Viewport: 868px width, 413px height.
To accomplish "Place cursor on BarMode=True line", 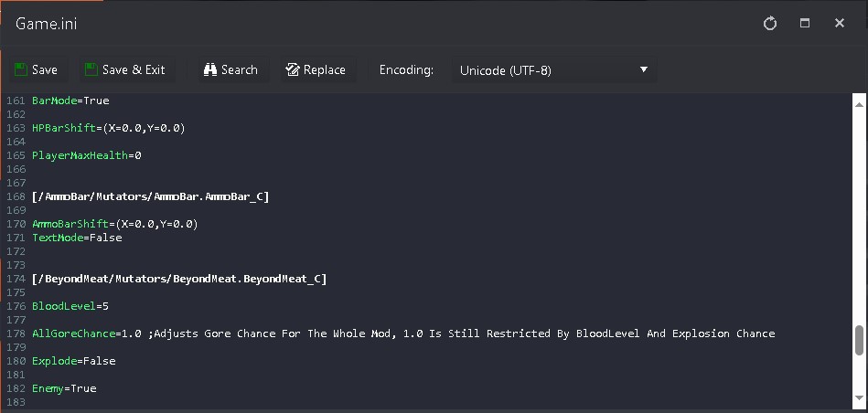I will pos(70,101).
